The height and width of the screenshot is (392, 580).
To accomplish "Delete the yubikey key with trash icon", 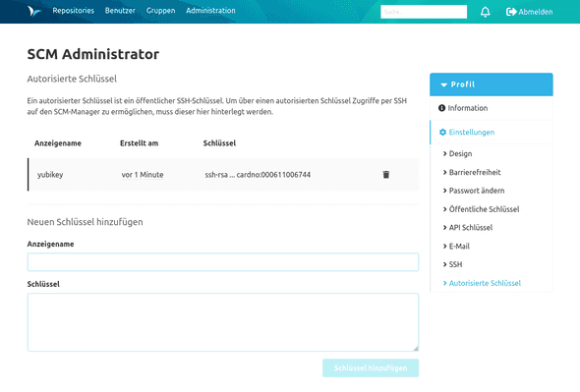I will (385, 175).
